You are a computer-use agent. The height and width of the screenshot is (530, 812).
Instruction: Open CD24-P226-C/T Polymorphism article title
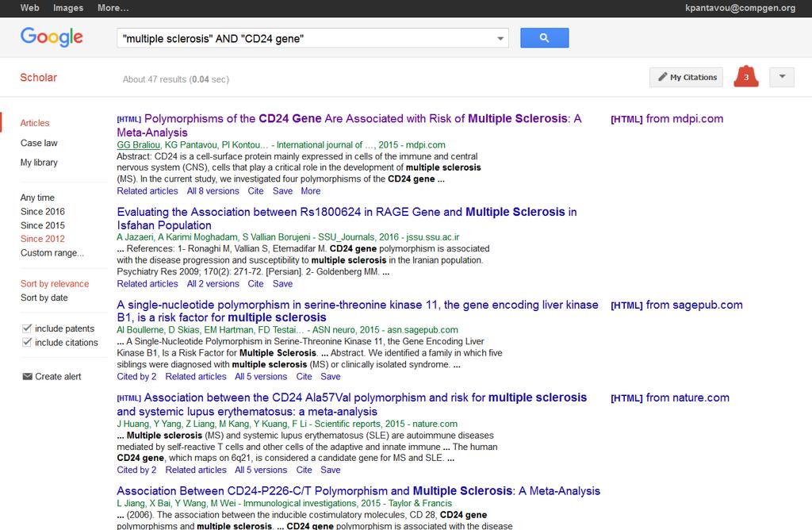coord(358,490)
